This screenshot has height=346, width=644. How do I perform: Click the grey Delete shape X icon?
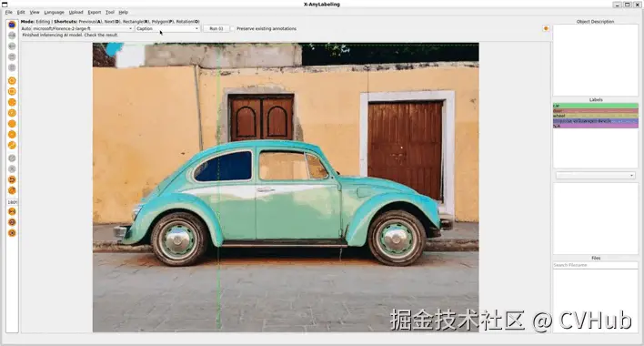pos(12,168)
